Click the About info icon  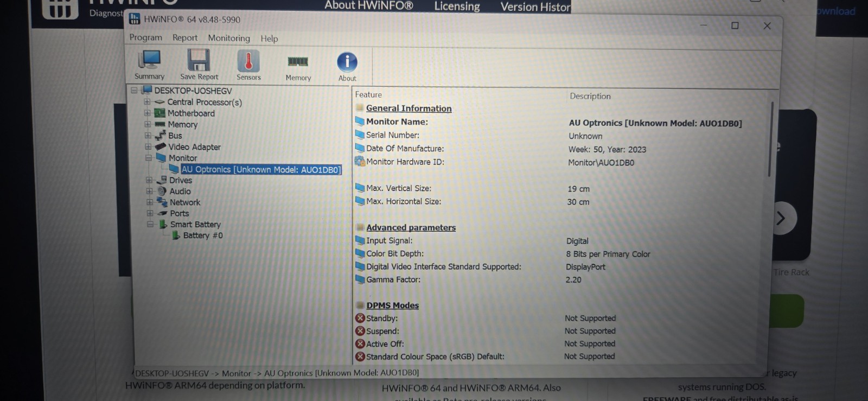(347, 67)
